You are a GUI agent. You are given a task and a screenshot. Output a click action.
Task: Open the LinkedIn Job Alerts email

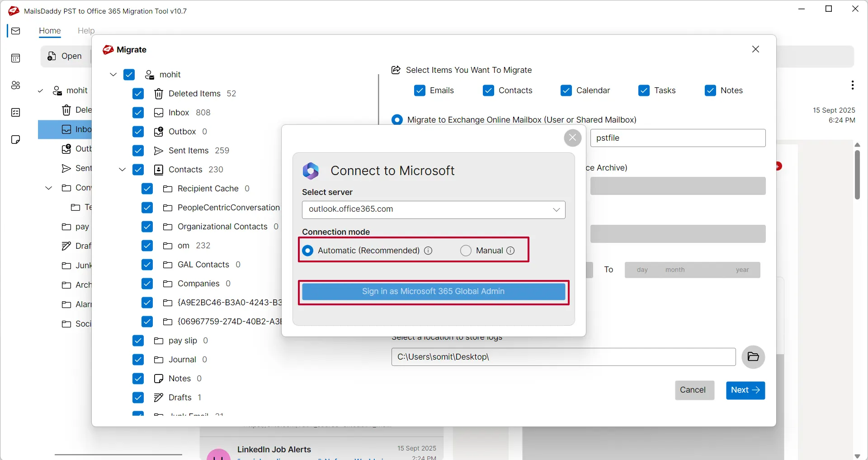click(x=322, y=450)
